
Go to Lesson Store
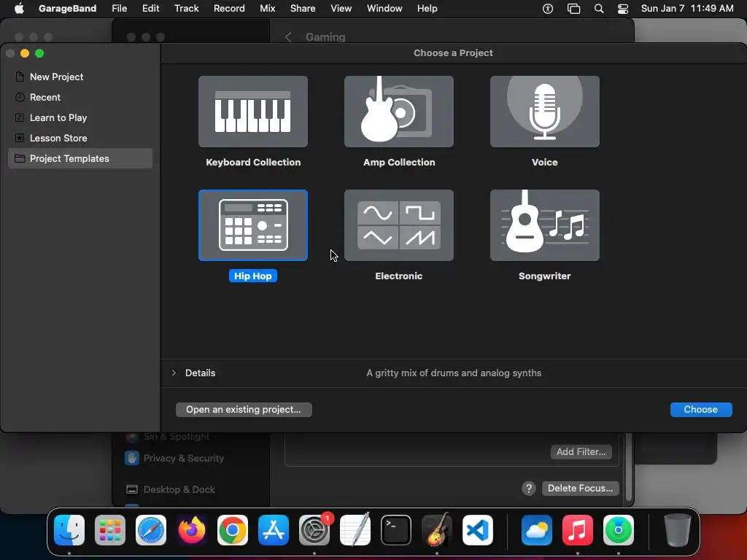click(x=80, y=138)
